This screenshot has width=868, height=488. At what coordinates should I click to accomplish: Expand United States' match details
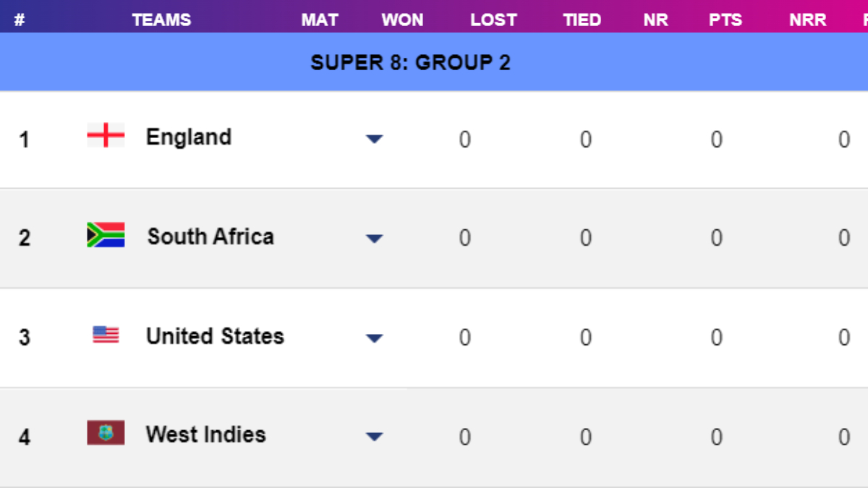pyautogui.click(x=375, y=338)
